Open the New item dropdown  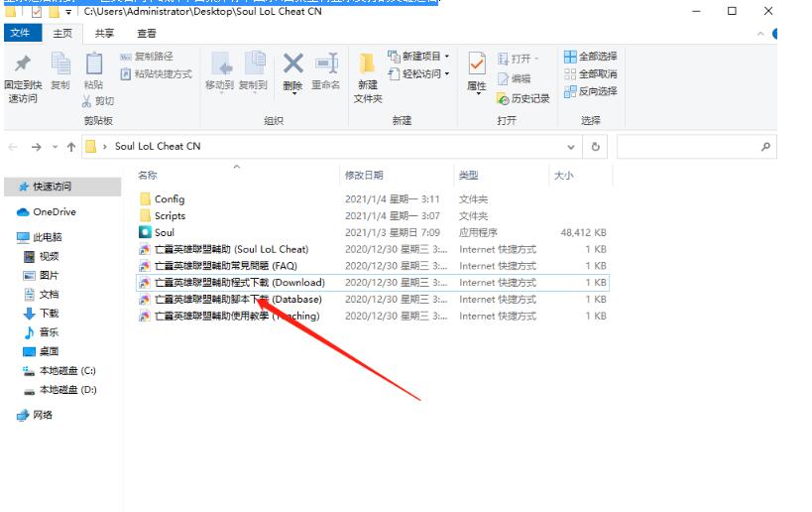point(419,56)
